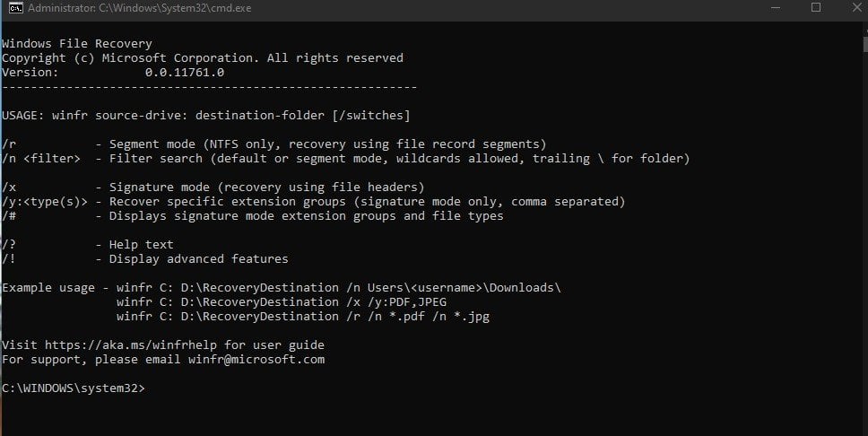Image resolution: width=868 pixels, height=436 pixels.
Task: Click the C:\WINDOWS\system32> command prompt line
Action: point(74,388)
